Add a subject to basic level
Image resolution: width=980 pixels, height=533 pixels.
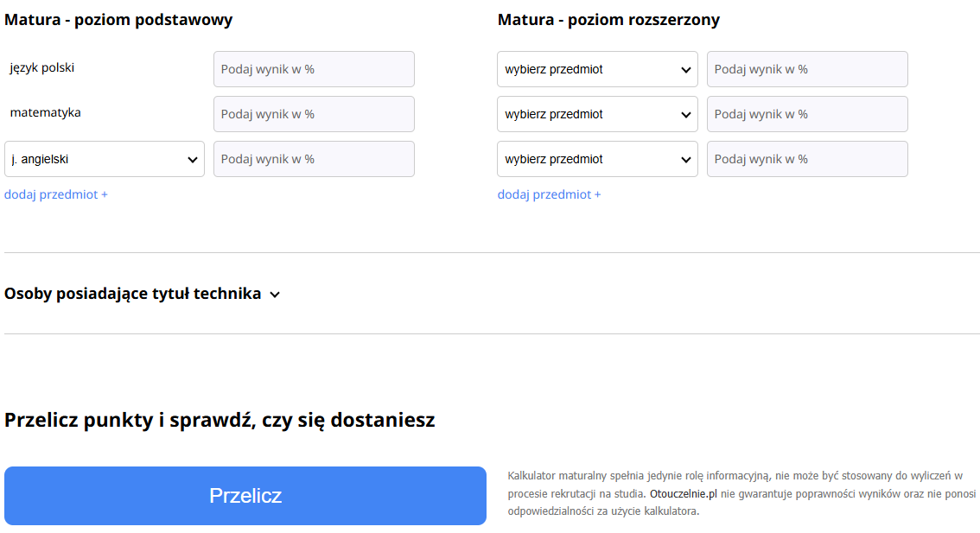(x=56, y=194)
